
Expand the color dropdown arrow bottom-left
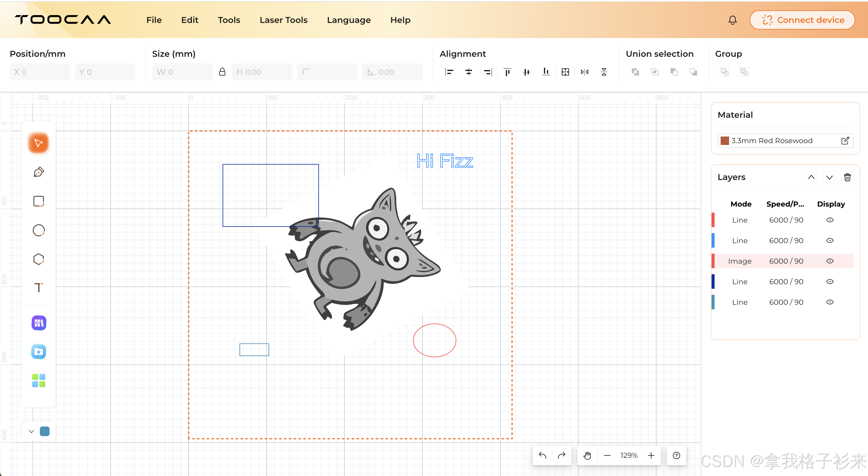pyautogui.click(x=31, y=431)
